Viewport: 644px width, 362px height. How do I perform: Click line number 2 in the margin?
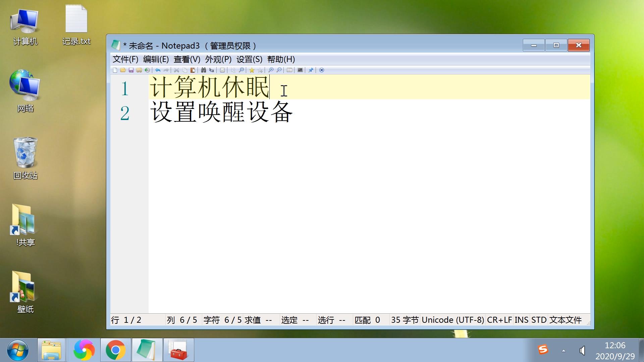pos(125,113)
